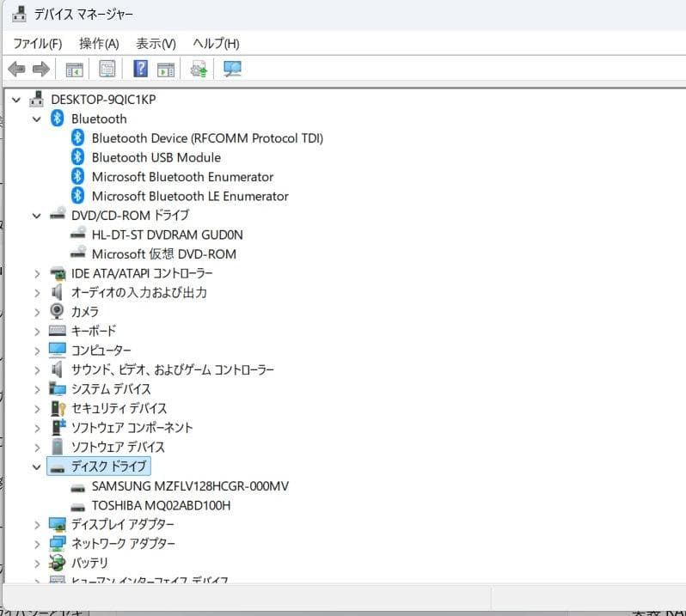Image resolution: width=686 pixels, height=616 pixels.
Task: Click the コンピューター monitor icon
Action: pyautogui.click(x=58, y=351)
